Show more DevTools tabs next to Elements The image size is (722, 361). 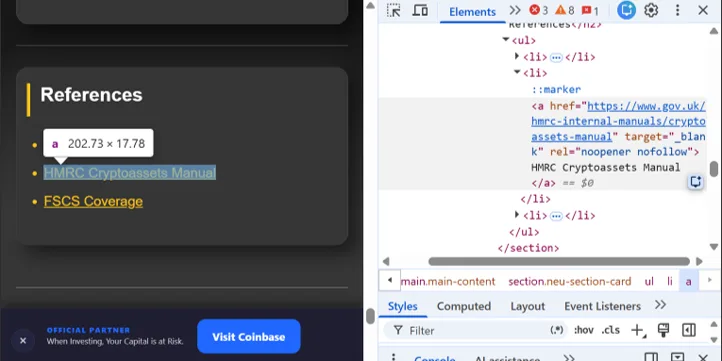coord(515,10)
